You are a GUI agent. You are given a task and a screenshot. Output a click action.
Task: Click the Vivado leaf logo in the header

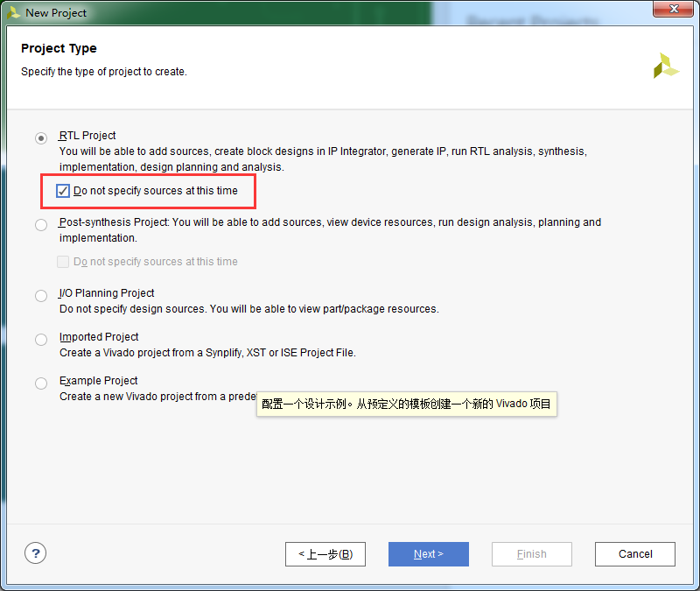point(666,67)
